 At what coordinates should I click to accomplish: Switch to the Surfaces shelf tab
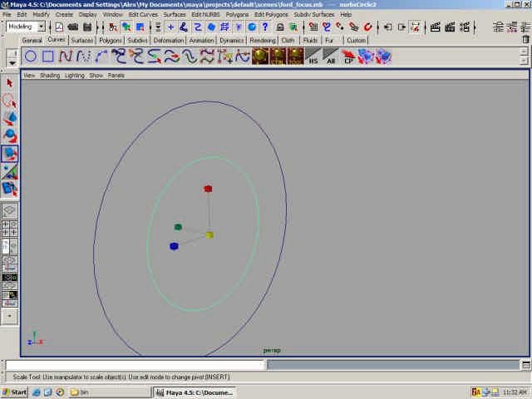pyautogui.click(x=82, y=40)
